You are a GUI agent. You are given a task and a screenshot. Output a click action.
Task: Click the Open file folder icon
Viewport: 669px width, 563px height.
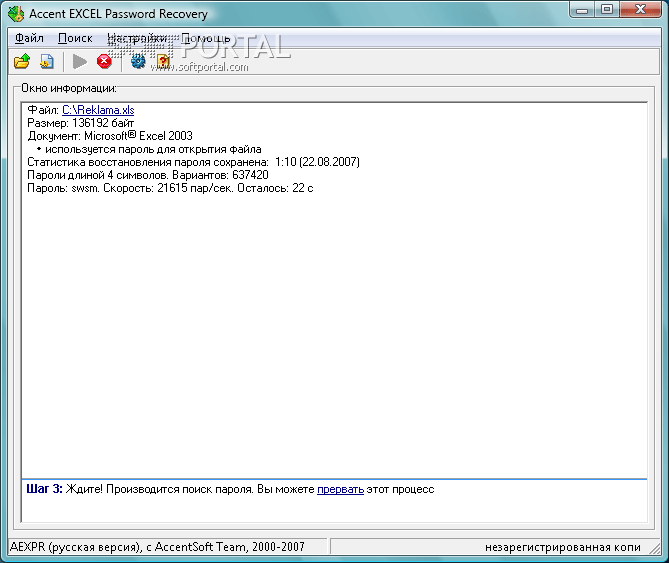coord(22,61)
